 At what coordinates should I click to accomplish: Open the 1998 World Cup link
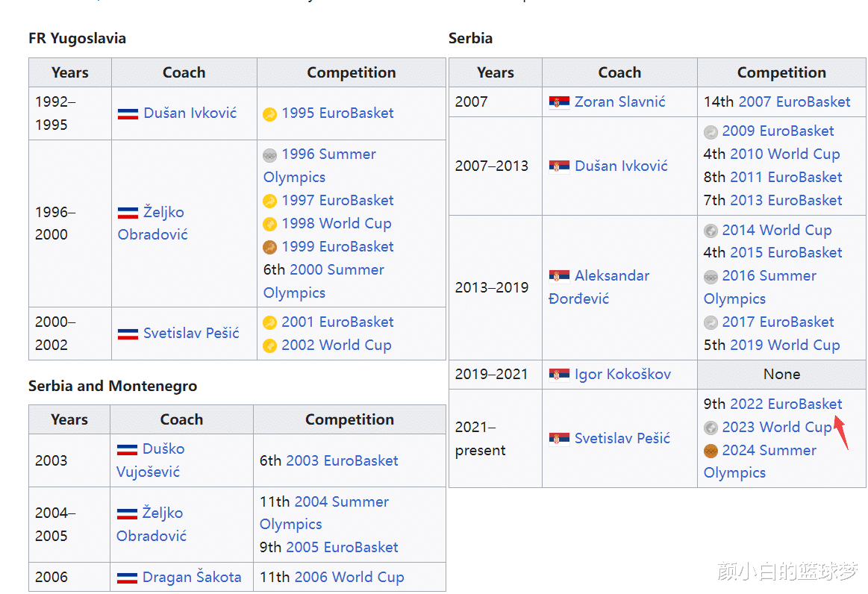click(x=336, y=223)
